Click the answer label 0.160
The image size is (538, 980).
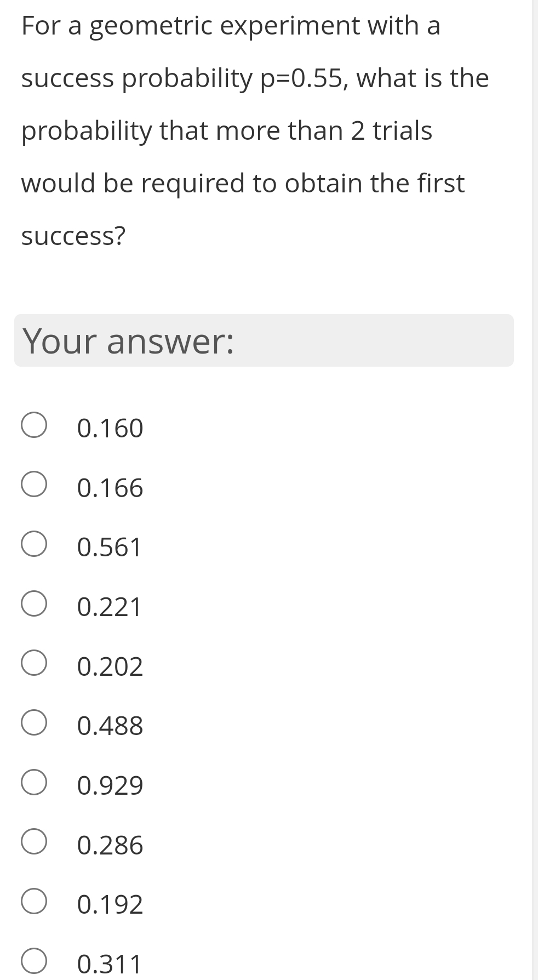click(x=109, y=428)
